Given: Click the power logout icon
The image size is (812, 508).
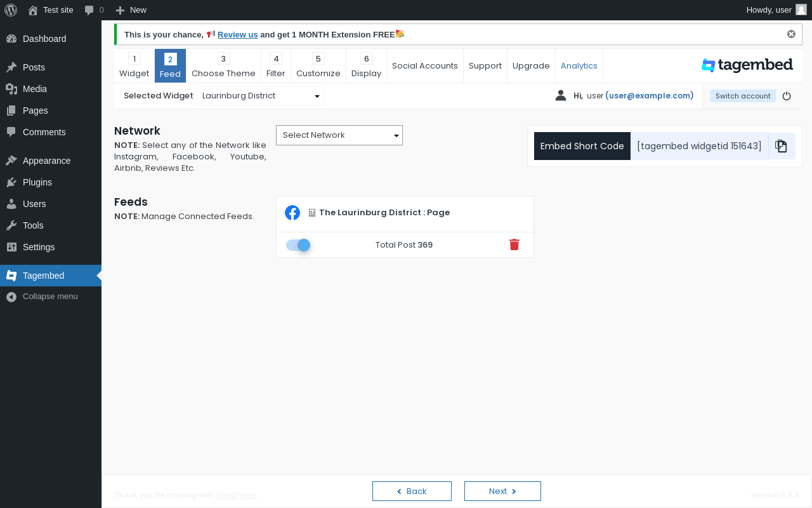Looking at the screenshot, I should pos(787,96).
